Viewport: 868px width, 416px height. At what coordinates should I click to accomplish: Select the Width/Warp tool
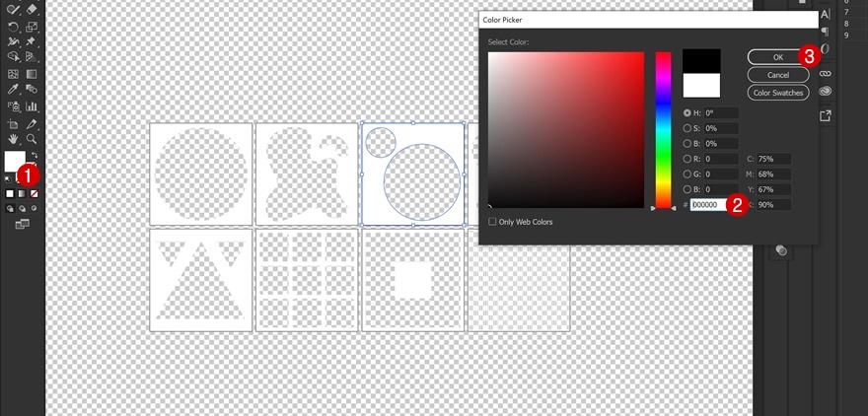tap(13, 42)
